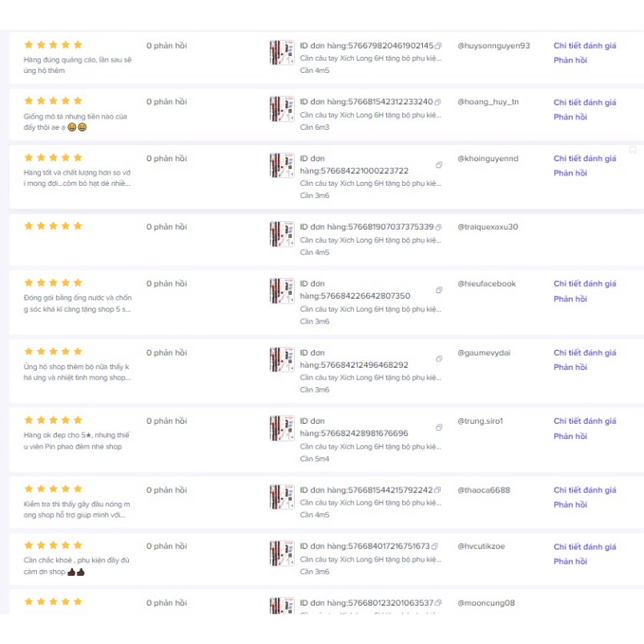View review details for thaoca6688

[585, 490]
